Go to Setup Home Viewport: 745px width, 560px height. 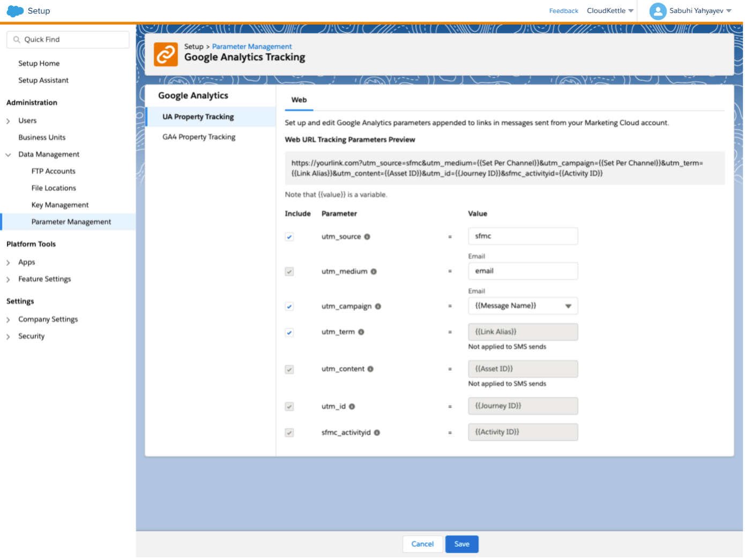click(39, 64)
